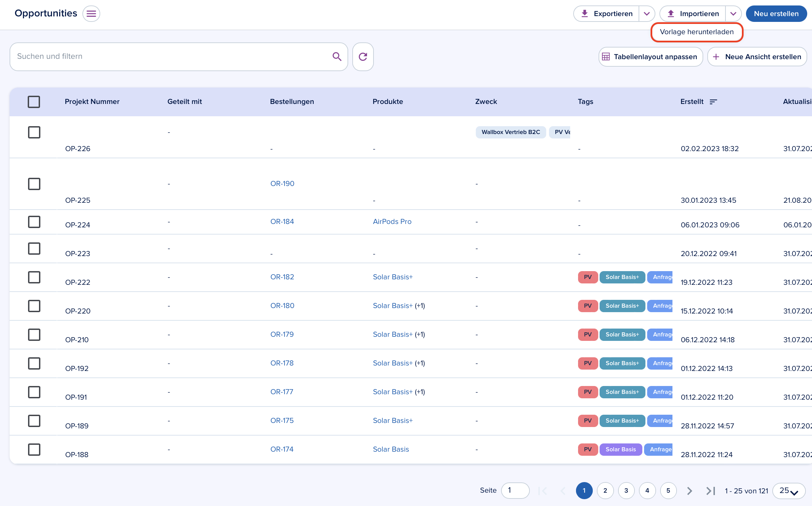Click Exportieren button

[606, 14]
